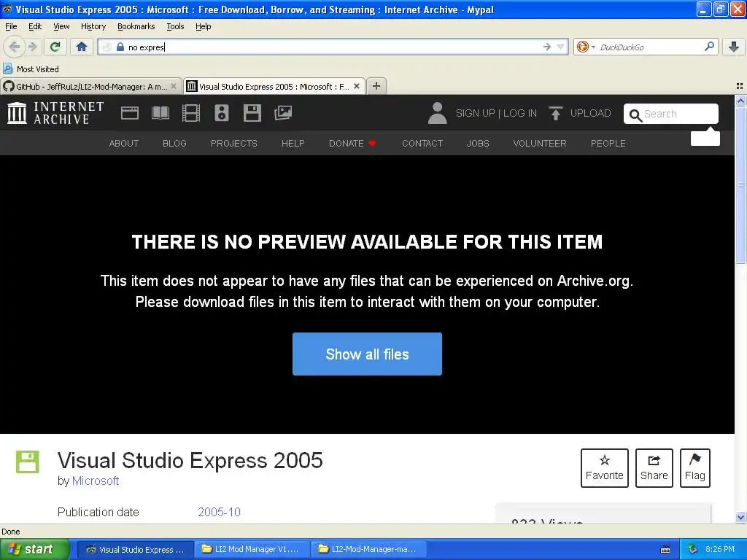Open a new tab with plus button
Image resolution: width=747 pixels, height=560 pixels.
376,86
